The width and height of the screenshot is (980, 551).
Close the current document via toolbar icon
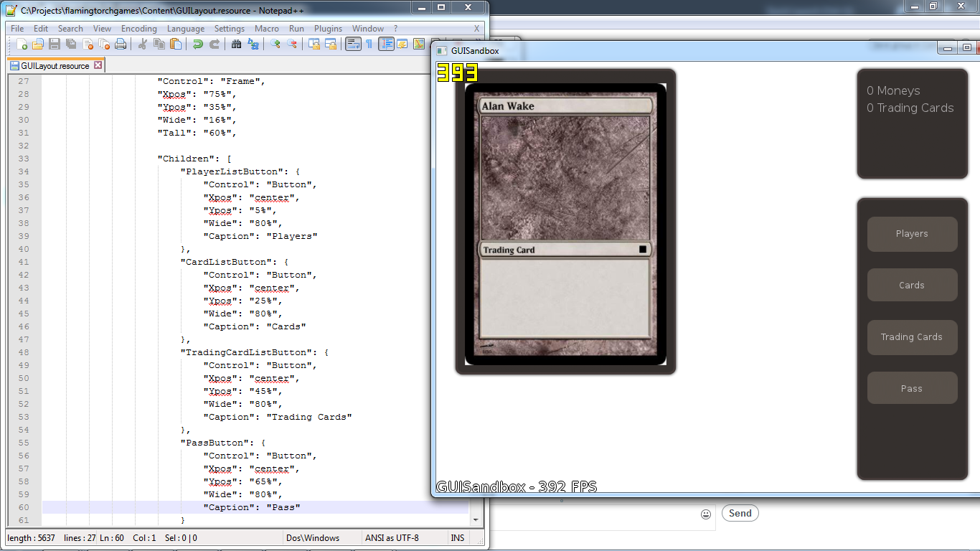click(88, 44)
